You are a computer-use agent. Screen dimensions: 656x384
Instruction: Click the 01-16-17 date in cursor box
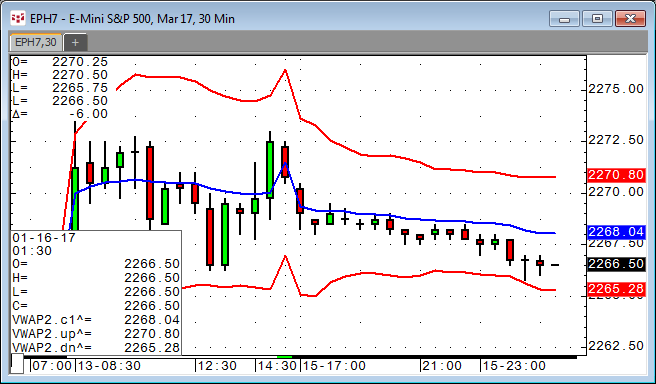(x=44, y=238)
